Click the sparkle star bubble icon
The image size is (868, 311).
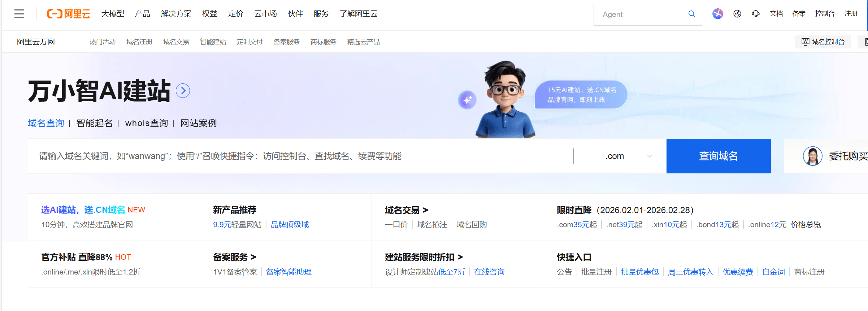tap(467, 100)
